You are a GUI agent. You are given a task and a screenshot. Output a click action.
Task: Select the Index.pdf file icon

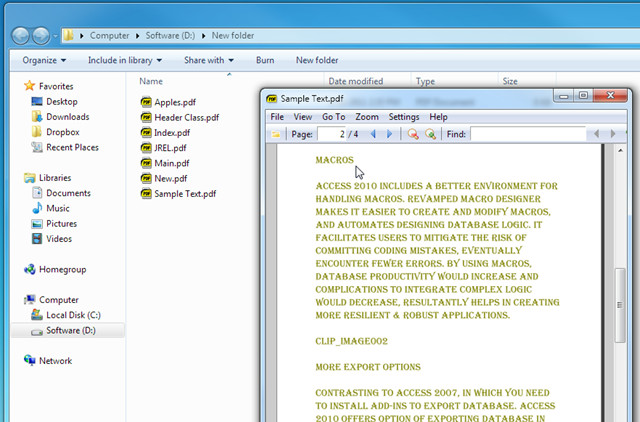tap(146, 133)
